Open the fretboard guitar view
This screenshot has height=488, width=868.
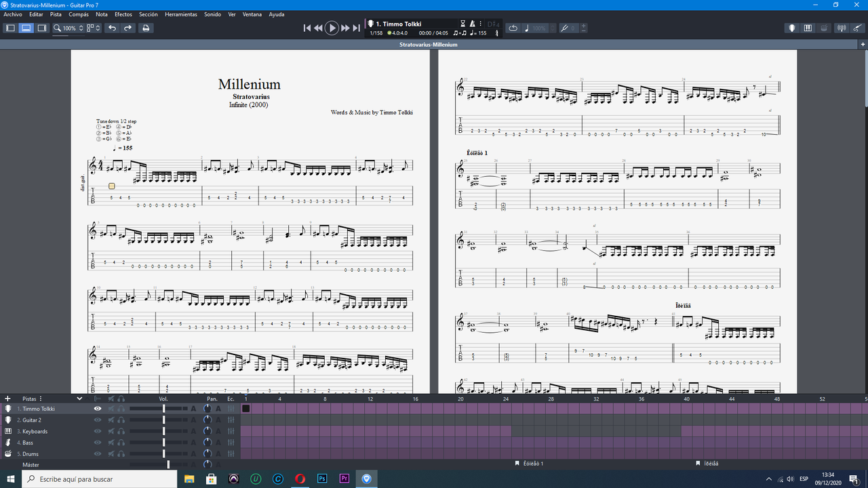click(x=791, y=28)
